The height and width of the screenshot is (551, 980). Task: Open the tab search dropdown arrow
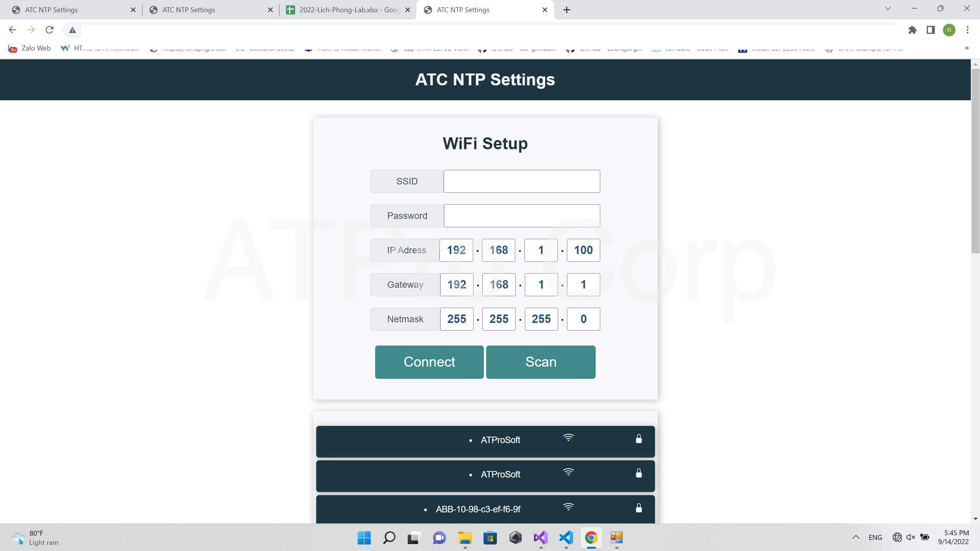click(x=888, y=9)
